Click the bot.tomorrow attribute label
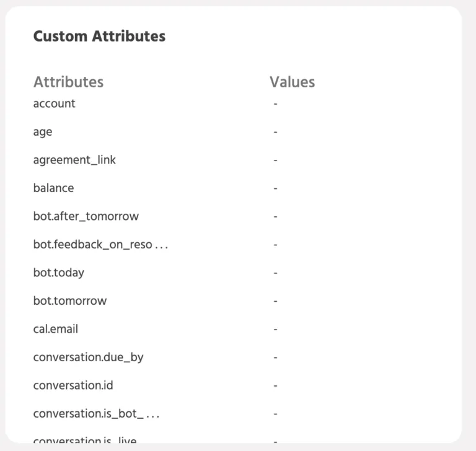 point(70,300)
